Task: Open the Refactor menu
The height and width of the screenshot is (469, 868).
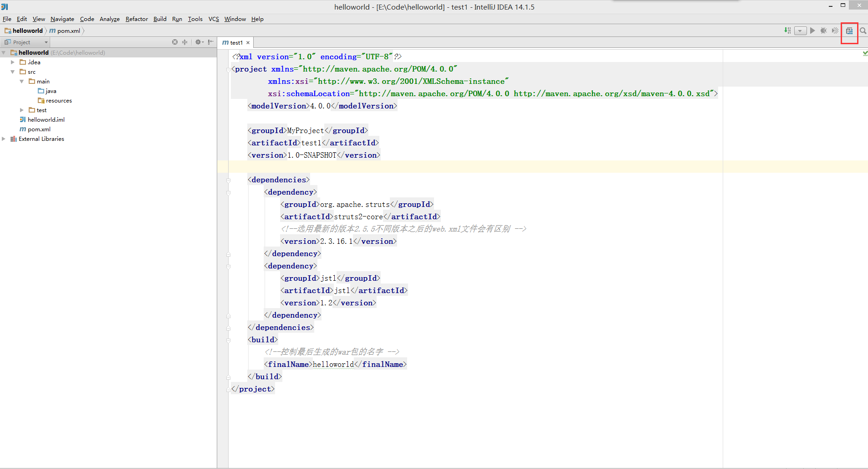Action: [137, 19]
